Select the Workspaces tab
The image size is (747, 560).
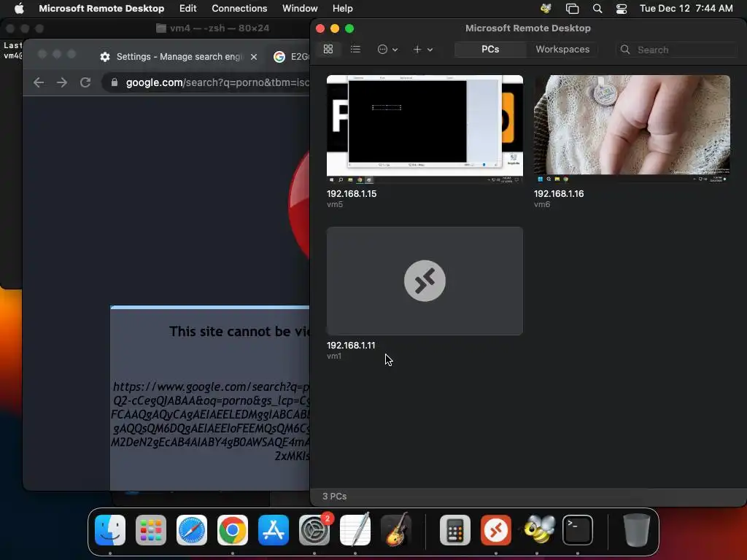pyautogui.click(x=562, y=50)
